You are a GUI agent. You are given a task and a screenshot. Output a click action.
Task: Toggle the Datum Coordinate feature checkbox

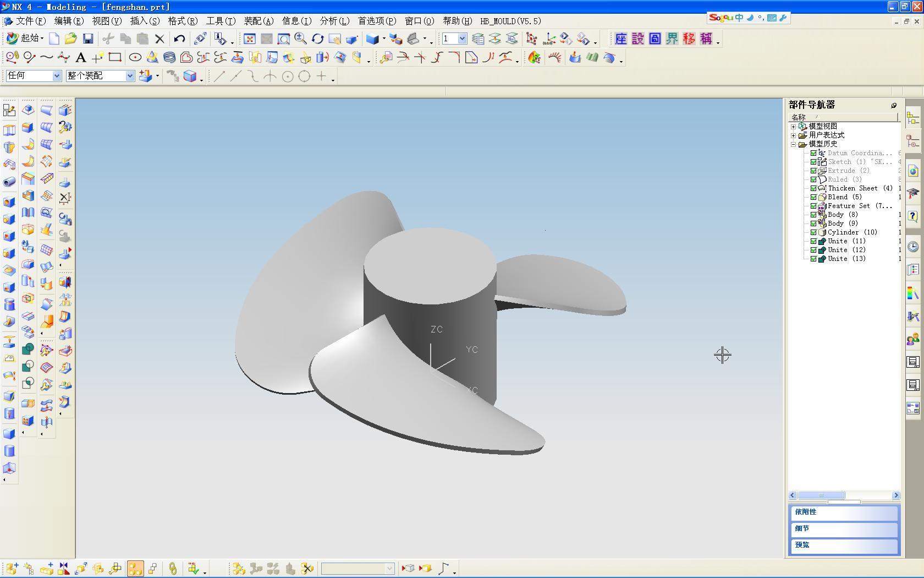pos(813,153)
